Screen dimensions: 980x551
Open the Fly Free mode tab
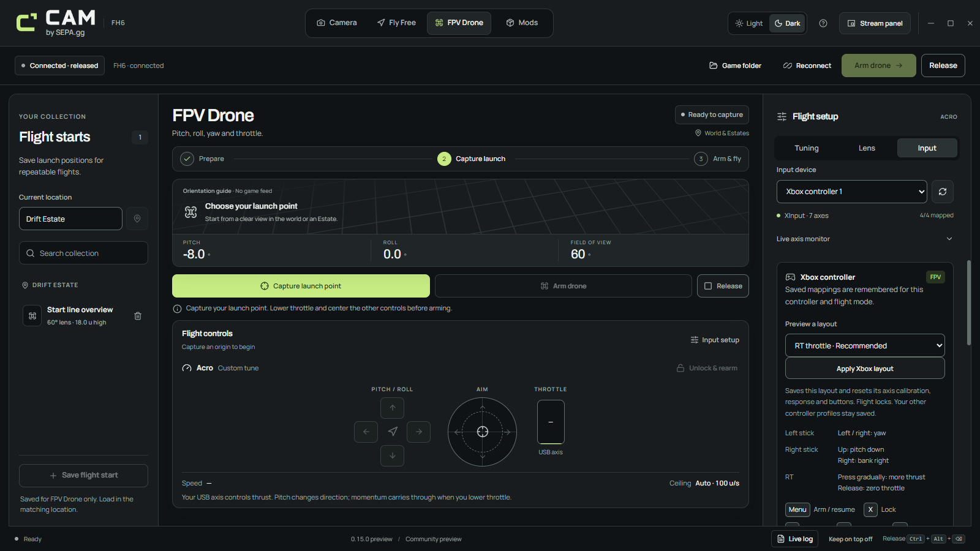[x=396, y=23]
